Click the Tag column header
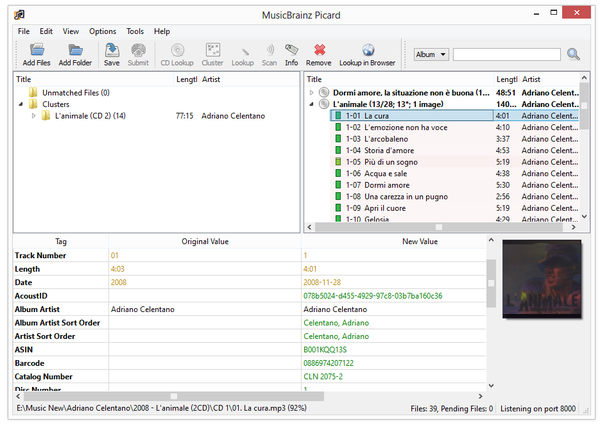The width and height of the screenshot is (600, 428). pos(61,241)
